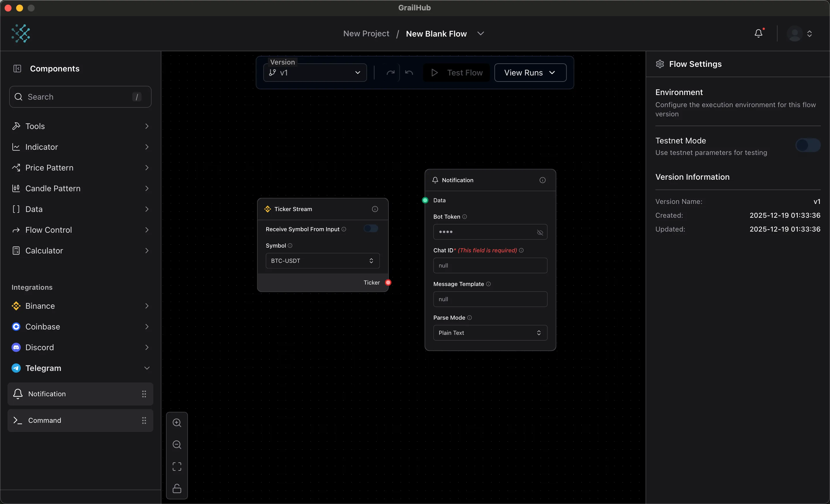Click the zoom in canvas icon

click(x=177, y=423)
